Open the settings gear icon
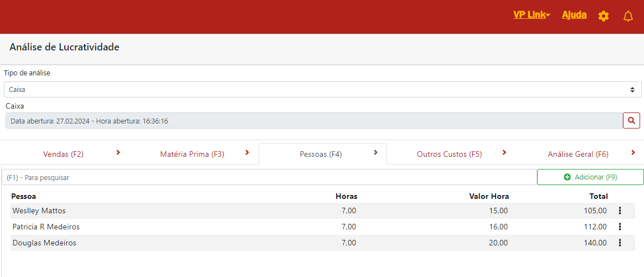 (x=604, y=16)
